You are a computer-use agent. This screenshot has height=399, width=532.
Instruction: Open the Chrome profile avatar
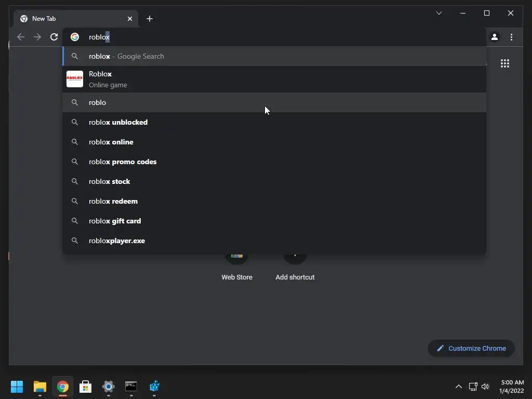tap(495, 37)
